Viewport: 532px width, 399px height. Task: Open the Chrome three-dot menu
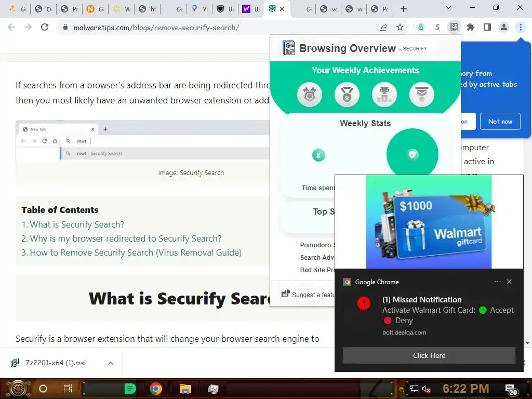(521, 27)
